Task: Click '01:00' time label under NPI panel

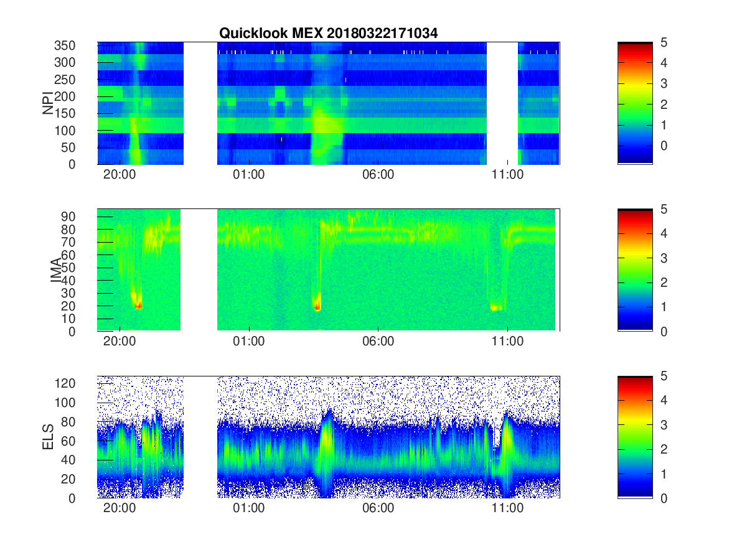Action: coord(249,175)
